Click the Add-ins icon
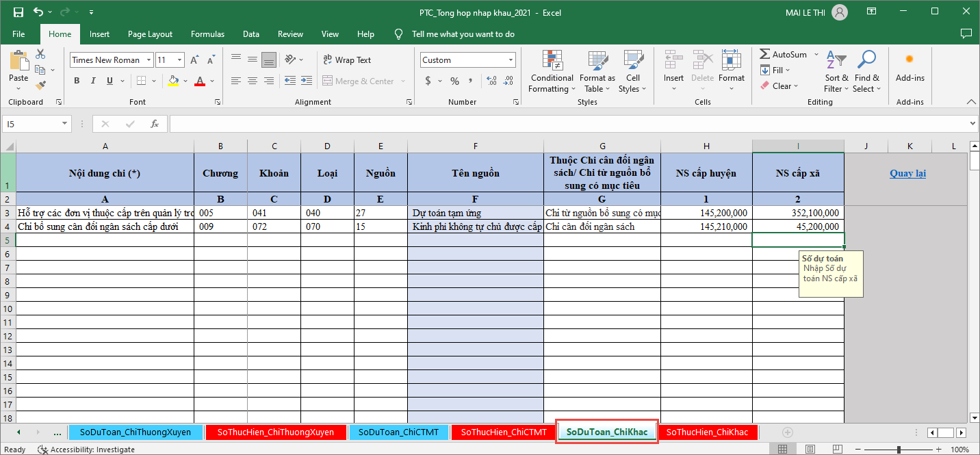The image size is (980, 455). coord(910,60)
